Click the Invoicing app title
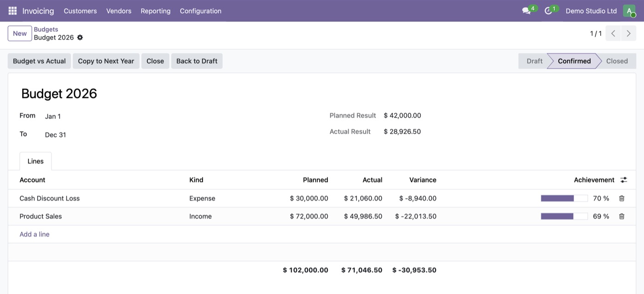The image size is (644, 294). (38, 11)
